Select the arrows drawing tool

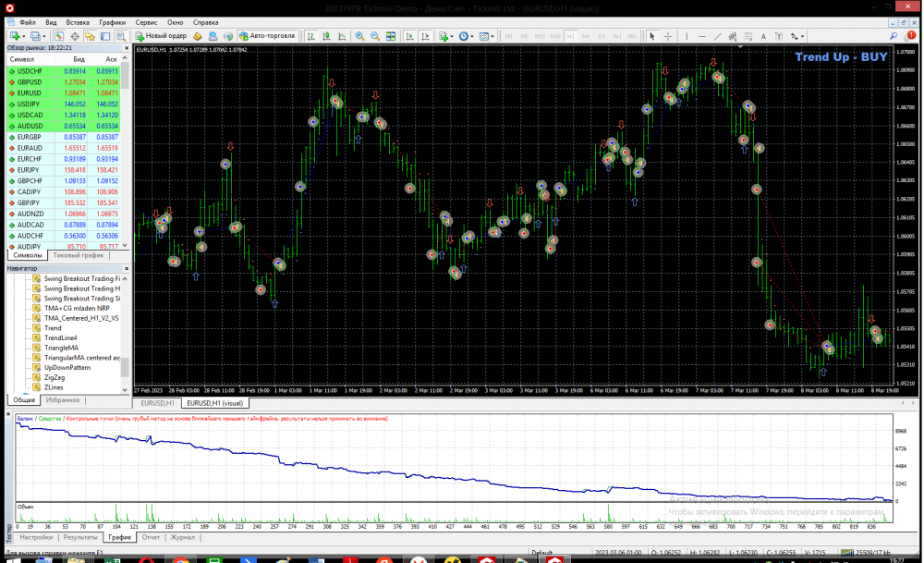(795, 36)
